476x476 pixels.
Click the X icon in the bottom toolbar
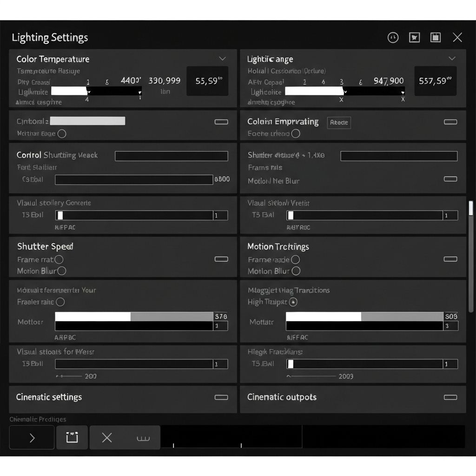click(107, 437)
